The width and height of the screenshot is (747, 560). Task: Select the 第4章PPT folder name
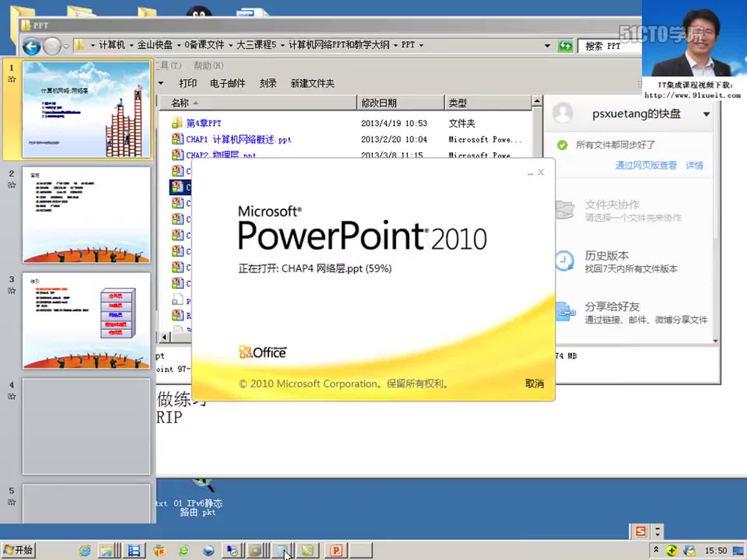pyautogui.click(x=203, y=123)
